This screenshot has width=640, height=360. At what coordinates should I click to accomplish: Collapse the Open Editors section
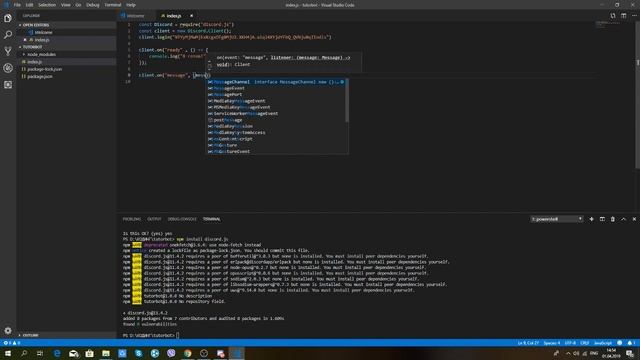pos(36,25)
